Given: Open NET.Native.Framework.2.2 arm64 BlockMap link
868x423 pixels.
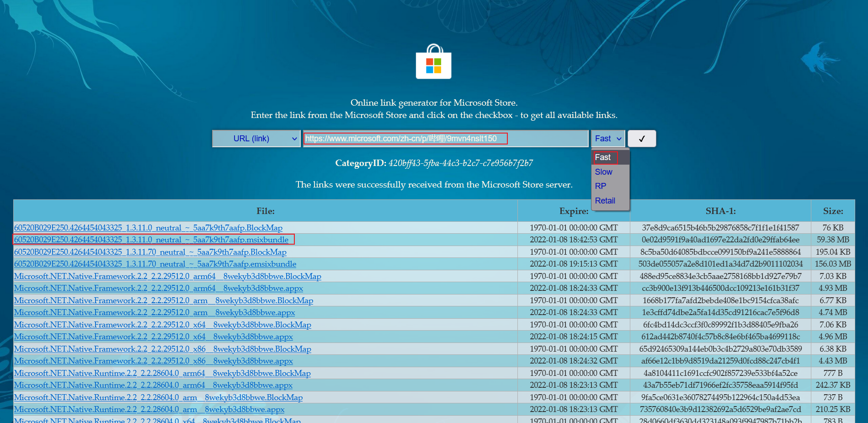Looking at the screenshot, I should tap(167, 276).
